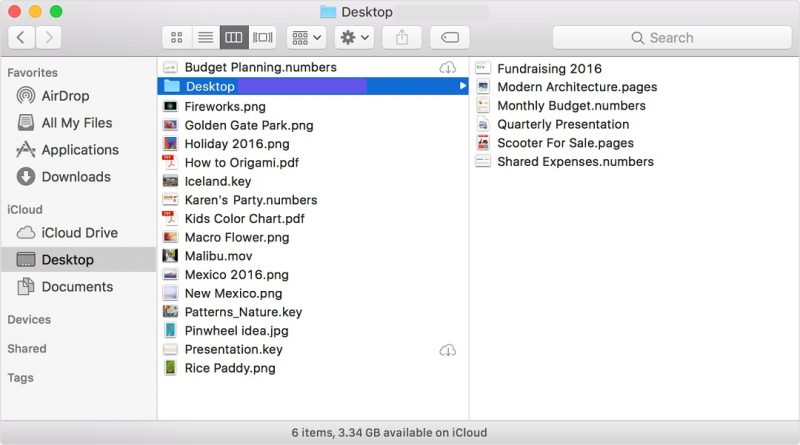Click the Fireworks.png thumbnail icon

[170, 106]
